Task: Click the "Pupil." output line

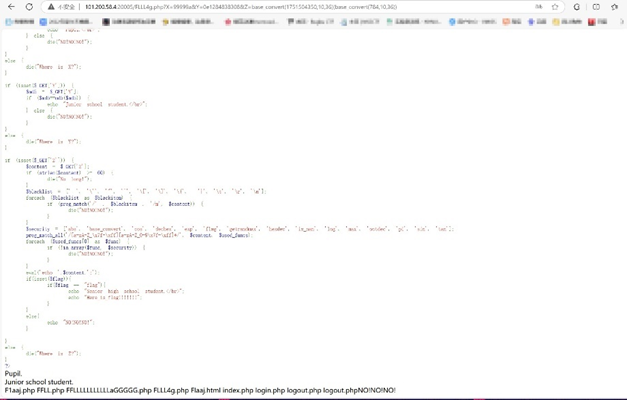Action: (13, 373)
